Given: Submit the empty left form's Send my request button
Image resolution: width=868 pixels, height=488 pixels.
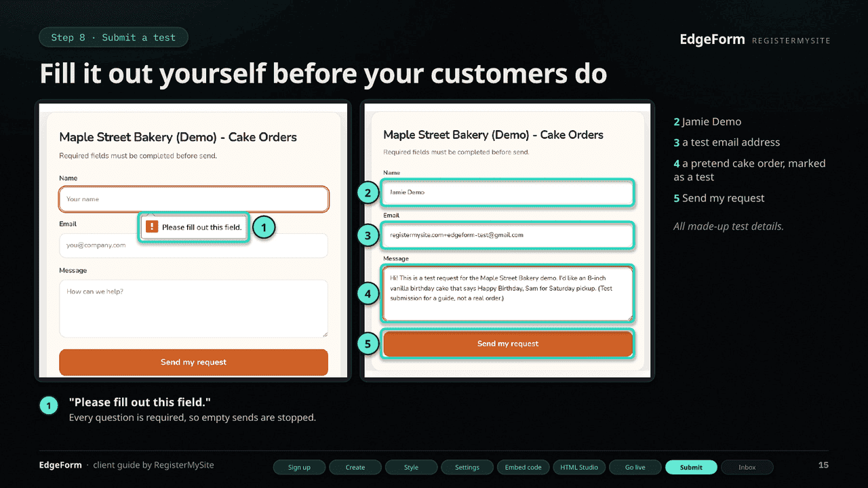Looking at the screenshot, I should (194, 362).
